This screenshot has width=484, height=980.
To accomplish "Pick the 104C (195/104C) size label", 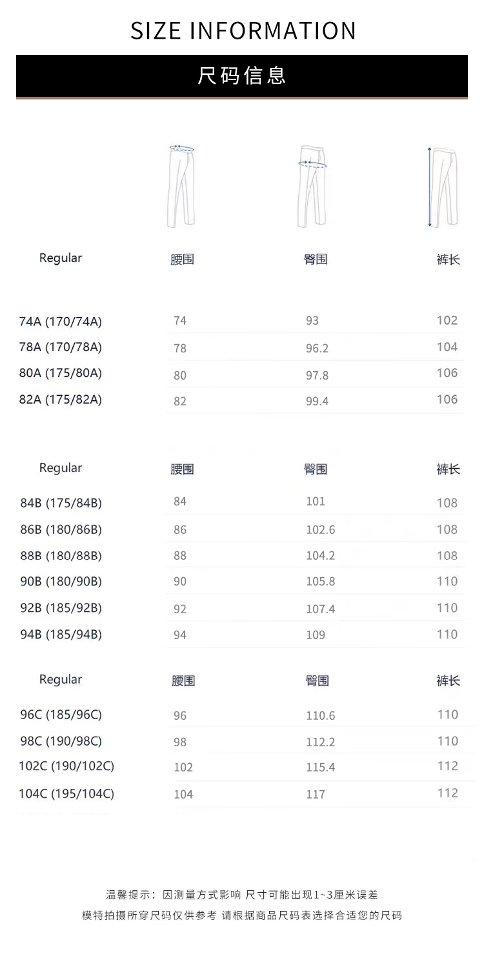I will click(x=66, y=793).
